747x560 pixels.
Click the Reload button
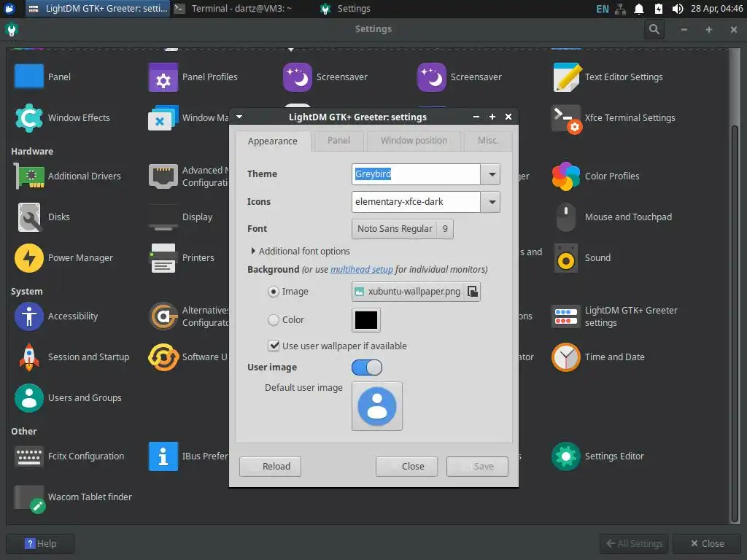tap(270, 467)
